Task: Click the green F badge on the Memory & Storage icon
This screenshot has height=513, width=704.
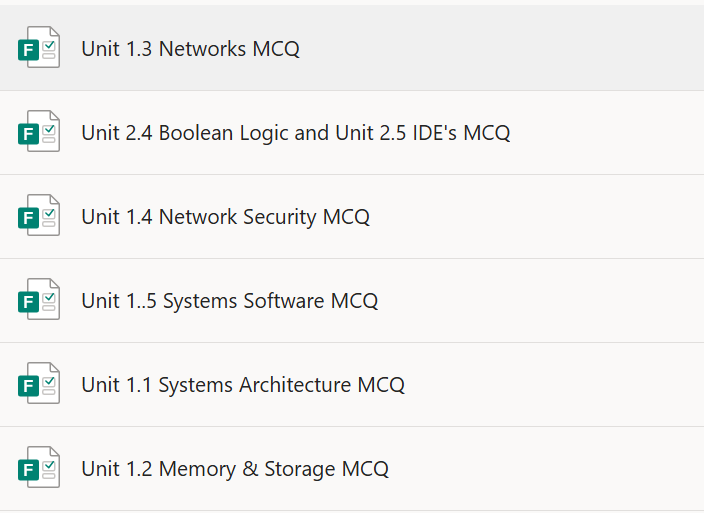Action: pyautogui.click(x=28, y=471)
